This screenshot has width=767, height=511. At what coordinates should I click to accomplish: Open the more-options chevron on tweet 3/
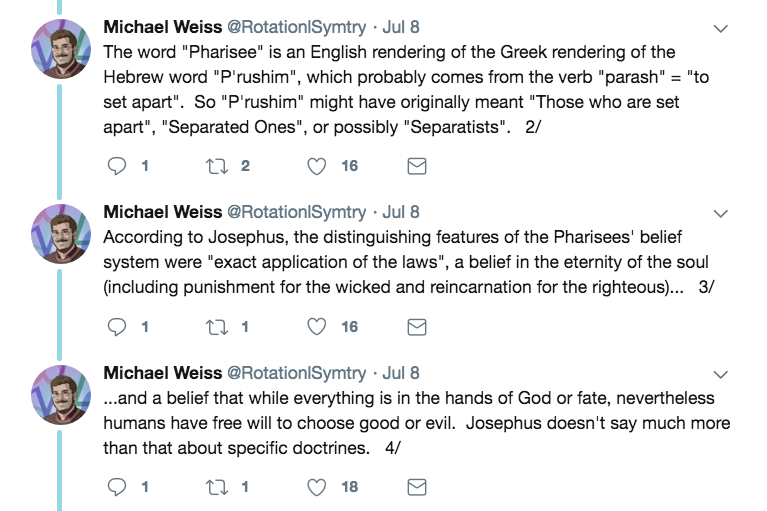720,213
